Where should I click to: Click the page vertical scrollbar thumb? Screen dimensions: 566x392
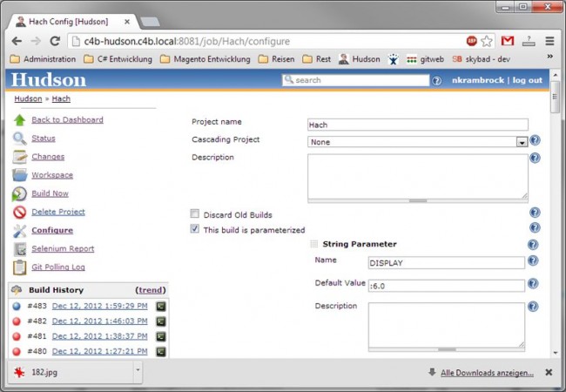[x=556, y=97]
